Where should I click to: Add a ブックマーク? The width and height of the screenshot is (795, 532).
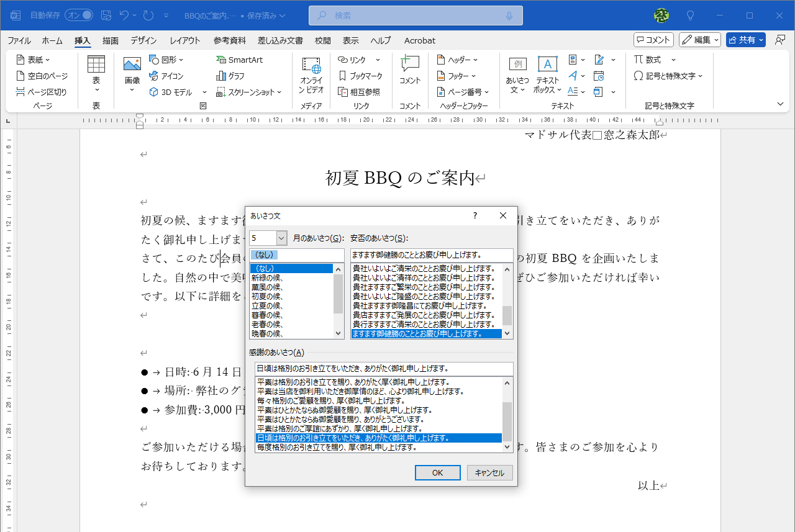[361, 75]
